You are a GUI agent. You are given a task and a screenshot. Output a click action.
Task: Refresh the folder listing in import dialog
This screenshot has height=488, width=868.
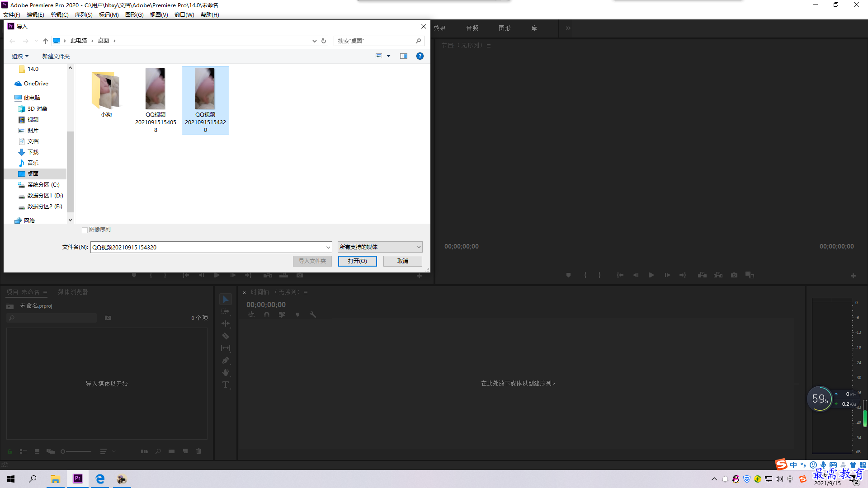[324, 41]
